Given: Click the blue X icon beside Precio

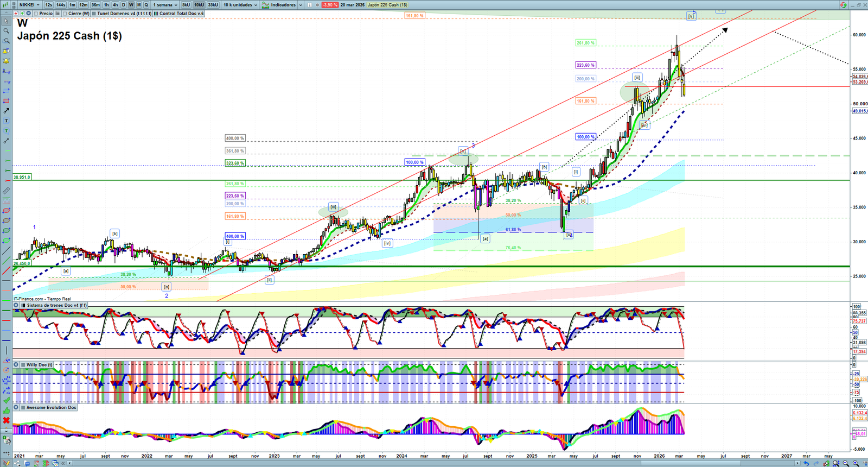Looking at the screenshot, I should pyautogui.click(x=28, y=14).
